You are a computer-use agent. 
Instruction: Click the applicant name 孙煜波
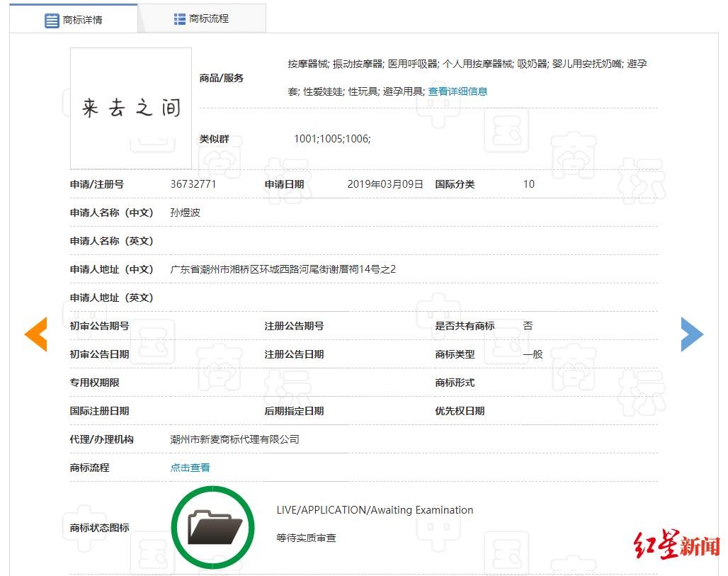(x=186, y=213)
